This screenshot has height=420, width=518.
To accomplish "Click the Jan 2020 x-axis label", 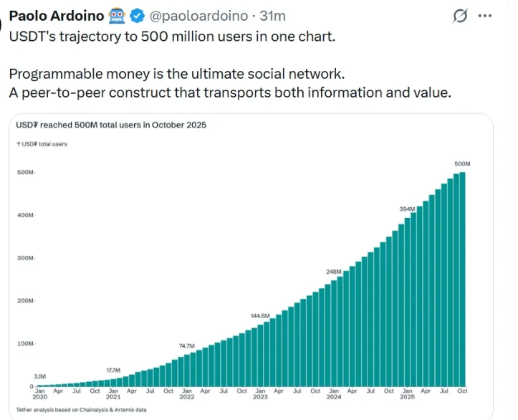I will [x=40, y=393].
